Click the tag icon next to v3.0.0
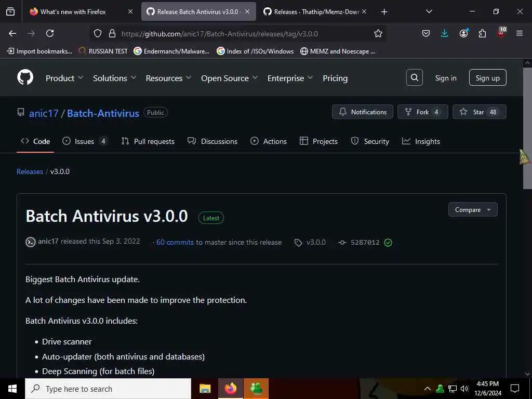 tap(298, 243)
